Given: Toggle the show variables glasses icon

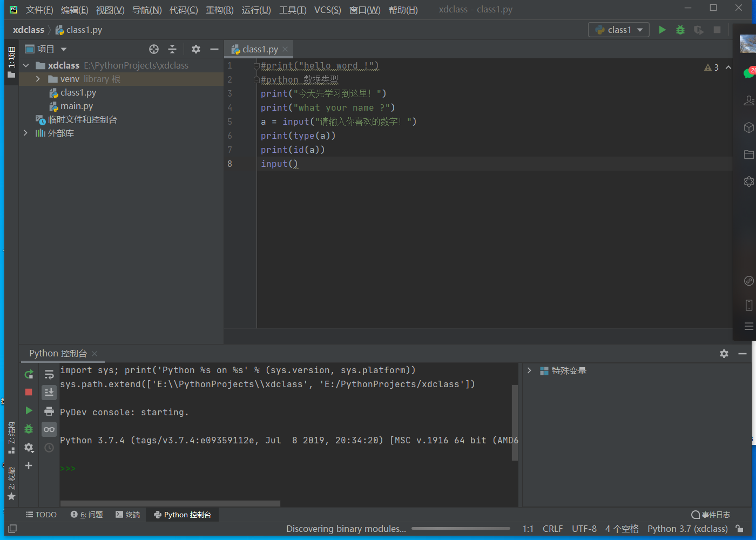Looking at the screenshot, I should tap(49, 429).
